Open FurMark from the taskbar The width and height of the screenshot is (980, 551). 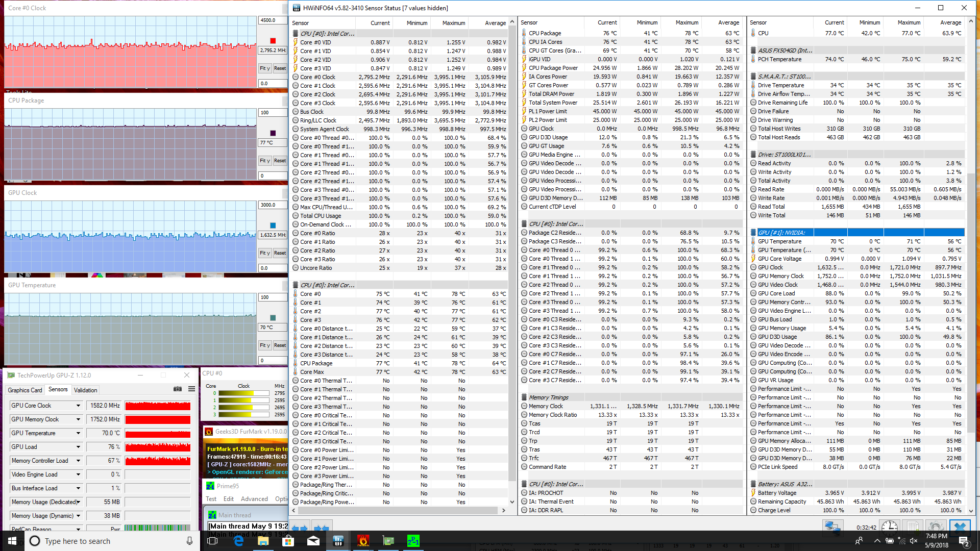tap(363, 541)
